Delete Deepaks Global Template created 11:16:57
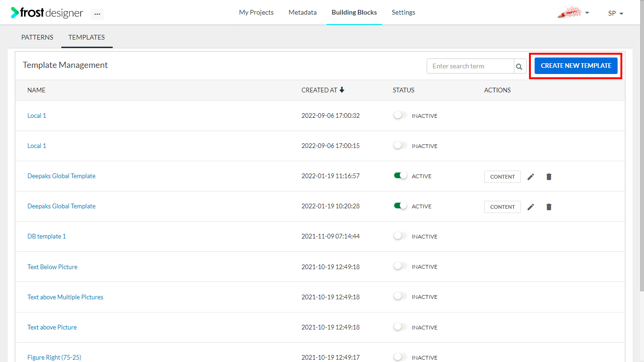644x362 pixels. click(x=549, y=177)
